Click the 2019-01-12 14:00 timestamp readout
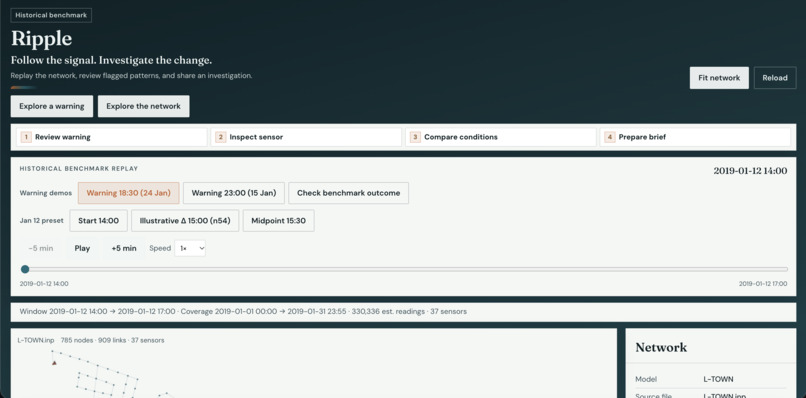 click(x=750, y=171)
